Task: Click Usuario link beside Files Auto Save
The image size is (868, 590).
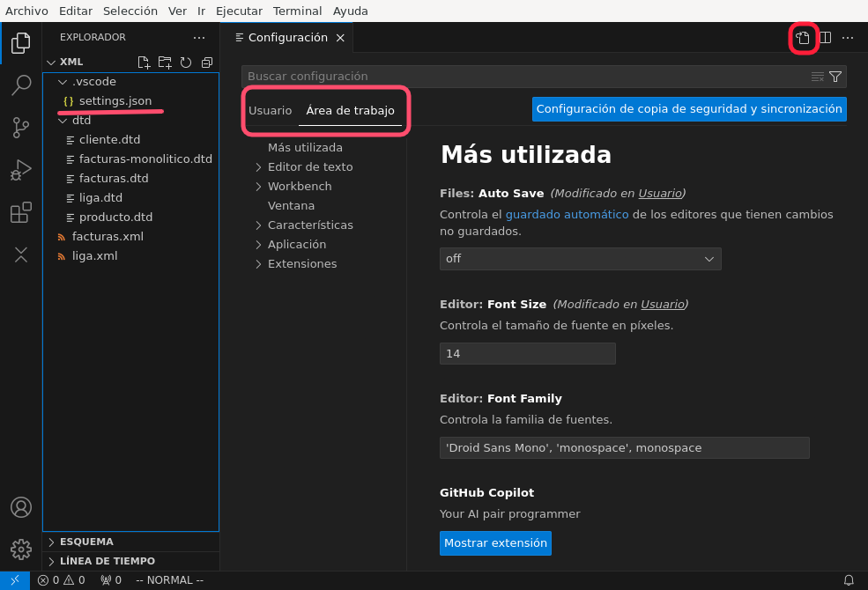Action: pos(660,194)
